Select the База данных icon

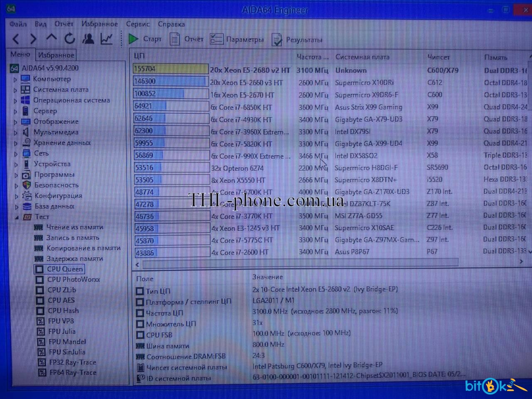(27, 207)
